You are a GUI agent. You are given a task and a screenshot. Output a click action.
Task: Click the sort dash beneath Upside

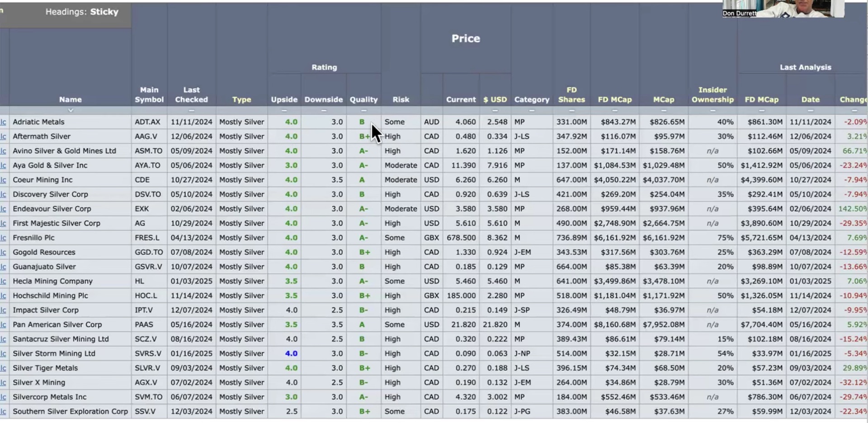coord(284,110)
